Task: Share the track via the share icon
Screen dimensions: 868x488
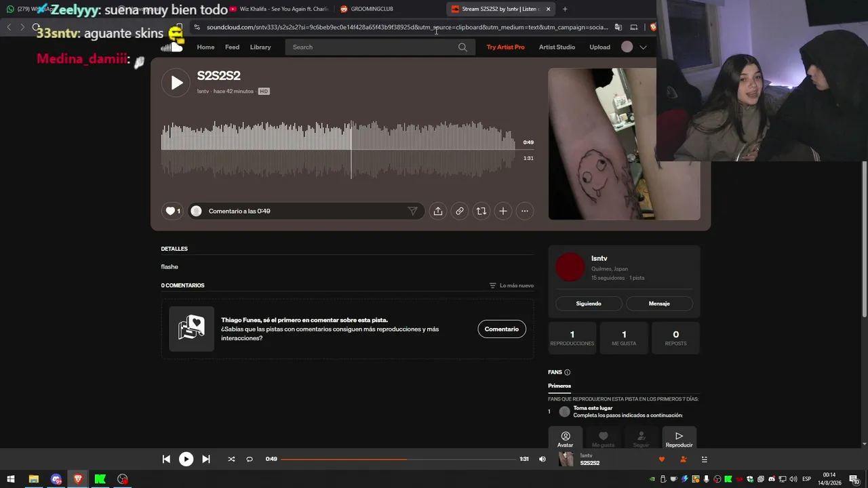Action: pyautogui.click(x=438, y=211)
